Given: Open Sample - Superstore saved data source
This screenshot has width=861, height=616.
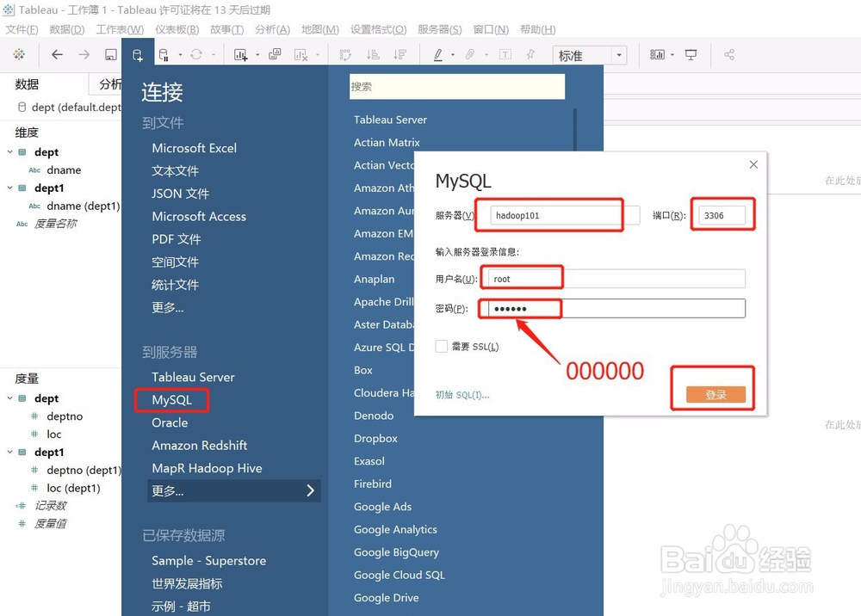Looking at the screenshot, I should (x=208, y=561).
